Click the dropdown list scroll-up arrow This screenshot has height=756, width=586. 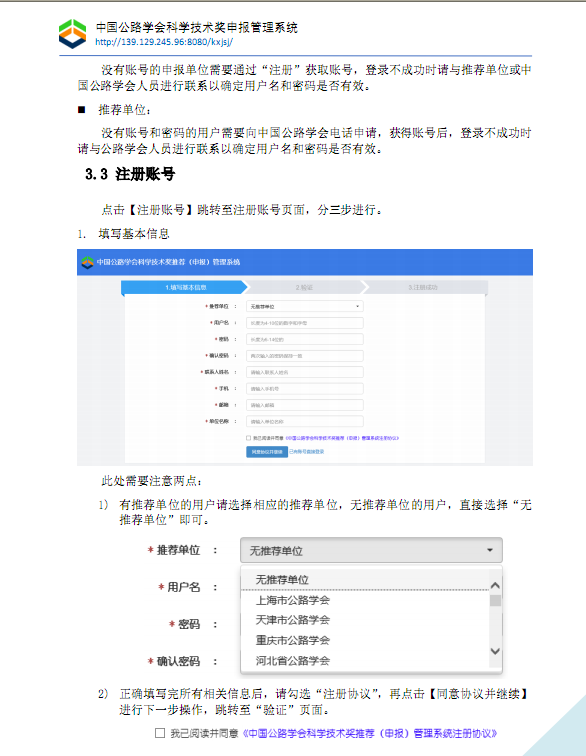coord(495,585)
